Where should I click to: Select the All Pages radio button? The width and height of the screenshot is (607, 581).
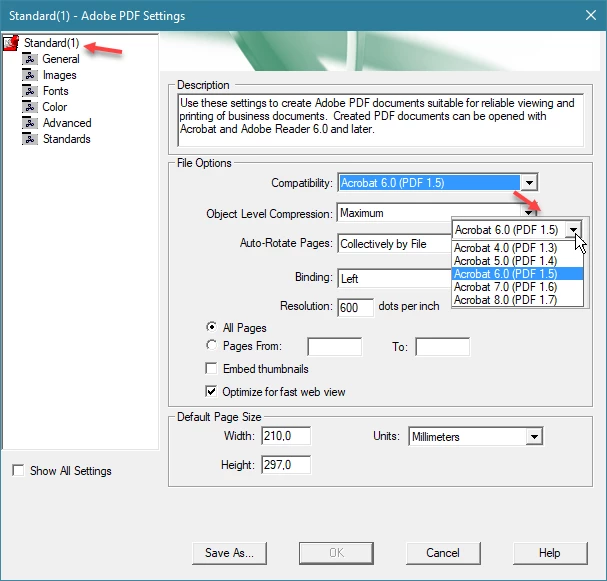coord(211,327)
